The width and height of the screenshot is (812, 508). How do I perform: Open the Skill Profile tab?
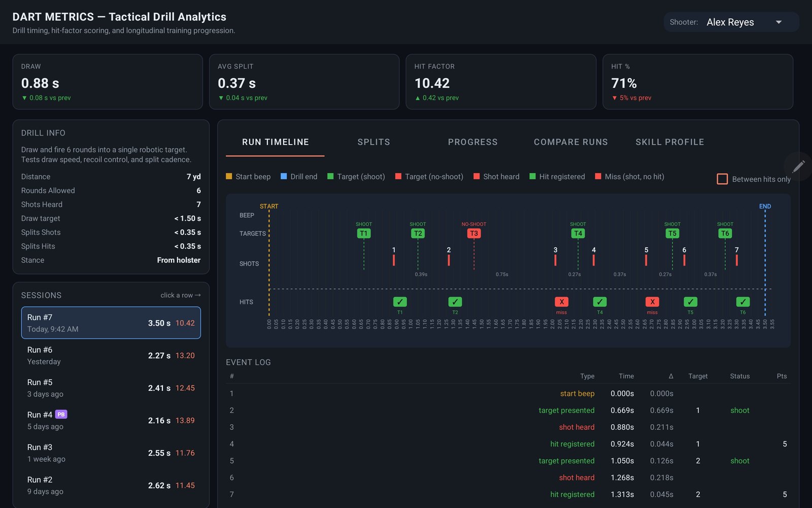coord(669,142)
